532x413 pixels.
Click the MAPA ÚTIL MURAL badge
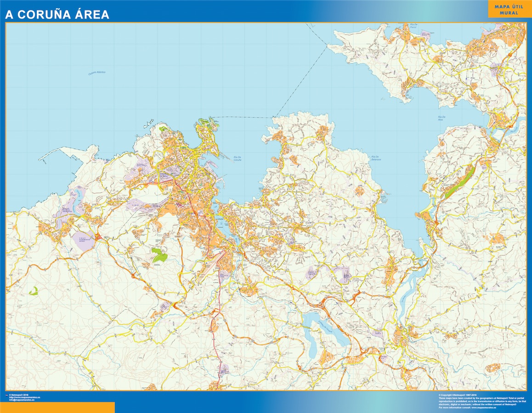[508, 10]
